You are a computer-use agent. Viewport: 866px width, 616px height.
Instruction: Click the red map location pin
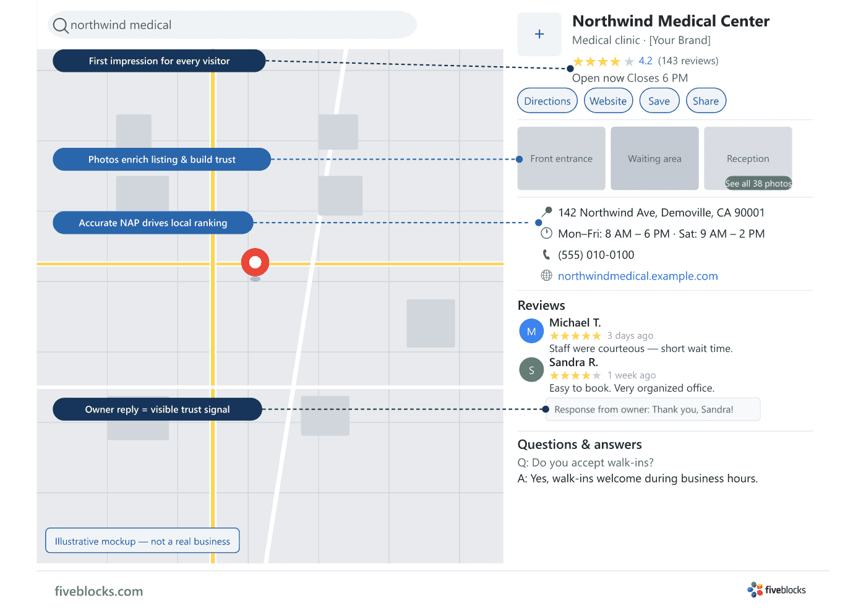pyautogui.click(x=255, y=263)
